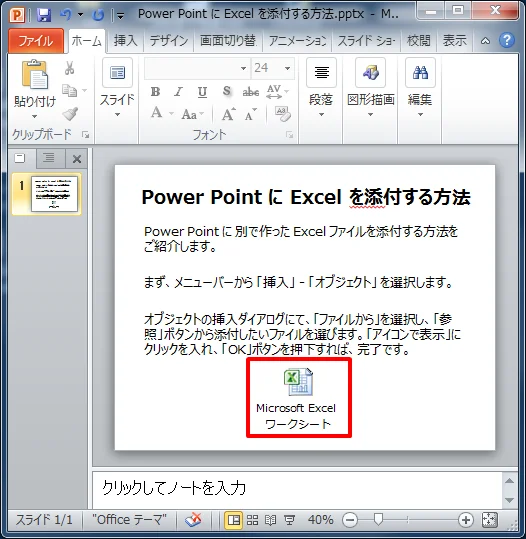Click the Save icon in quick access toolbar
The image size is (526, 539).
44,15
